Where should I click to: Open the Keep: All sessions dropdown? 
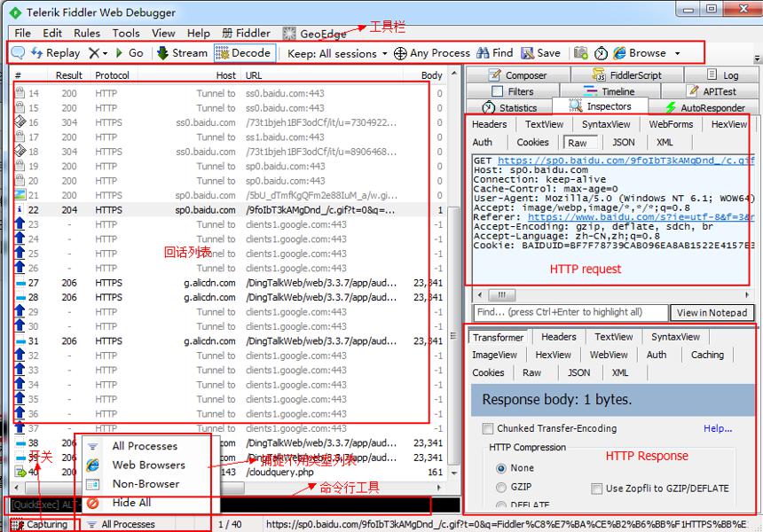pos(337,53)
